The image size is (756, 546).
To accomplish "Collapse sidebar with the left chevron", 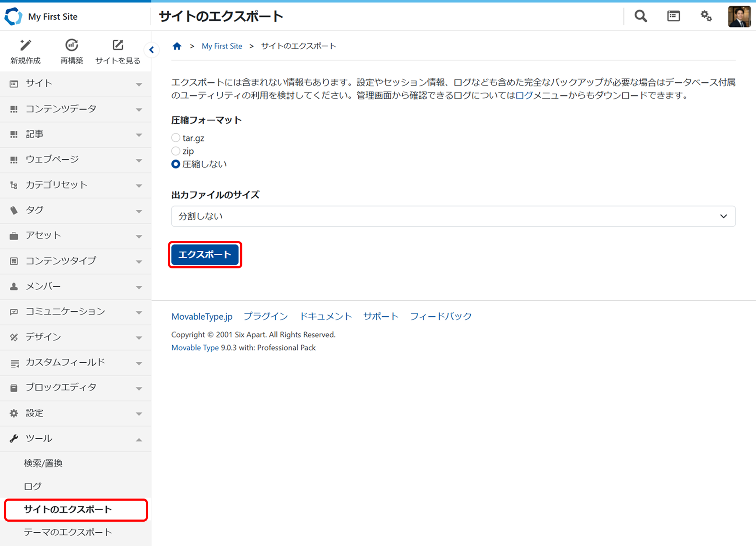I will coord(152,50).
